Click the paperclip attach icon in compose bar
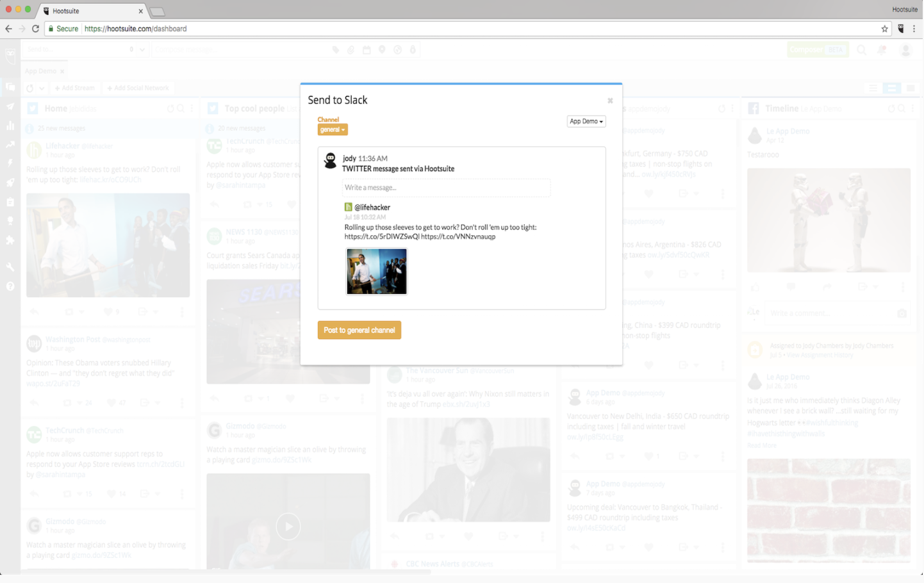The height and width of the screenshot is (583, 924). point(351,50)
